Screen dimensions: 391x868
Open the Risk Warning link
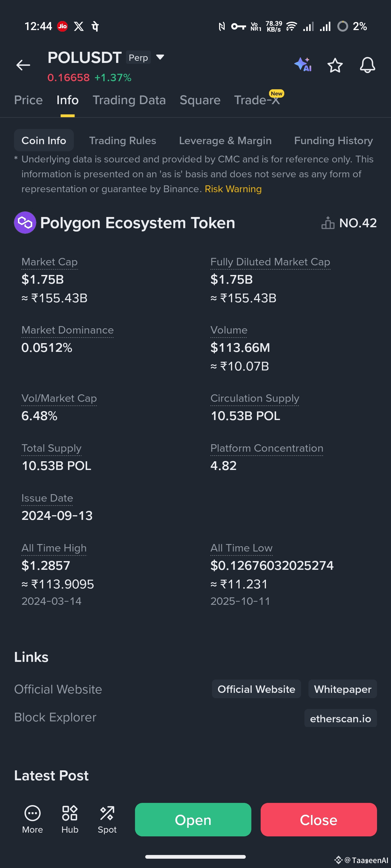pos(233,189)
